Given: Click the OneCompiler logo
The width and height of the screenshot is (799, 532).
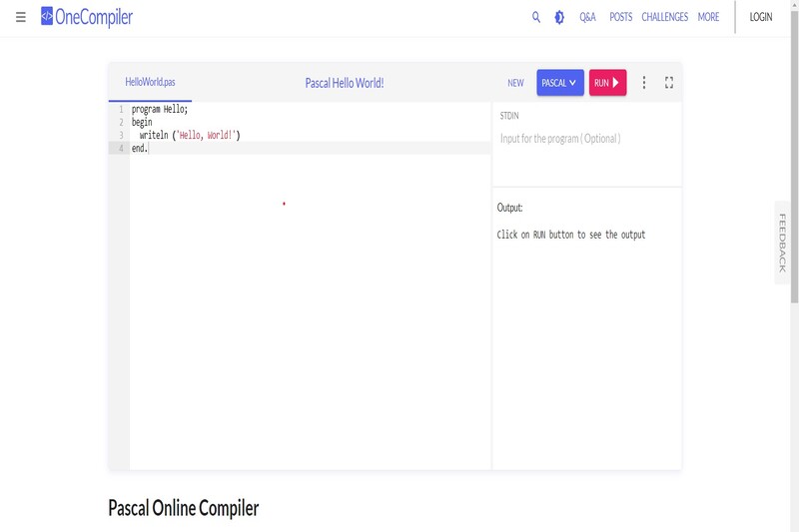Looking at the screenshot, I should point(87,17).
